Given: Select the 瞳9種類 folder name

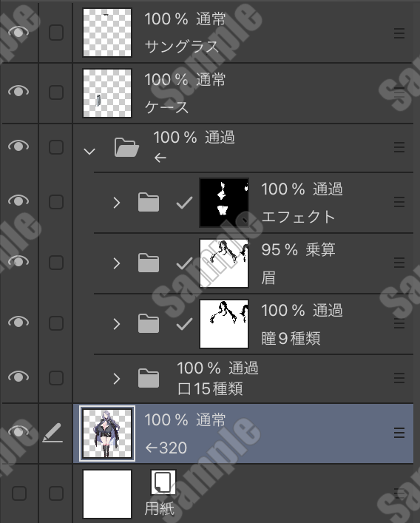Looking at the screenshot, I should tap(291, 339).
